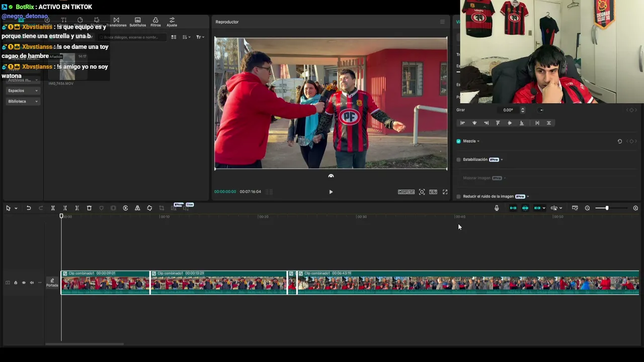Open the Subtítulos tab
Screen dimensions: 644x362
coord(137,22)
